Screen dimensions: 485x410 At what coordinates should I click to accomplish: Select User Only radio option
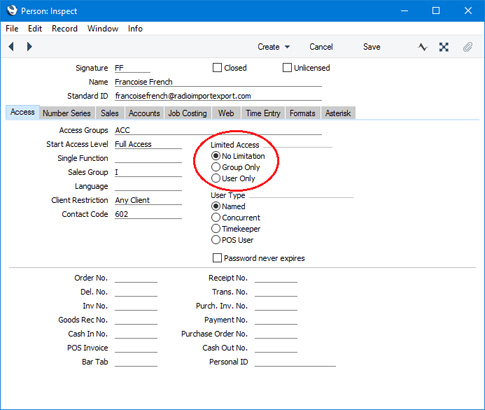point(216,178)
